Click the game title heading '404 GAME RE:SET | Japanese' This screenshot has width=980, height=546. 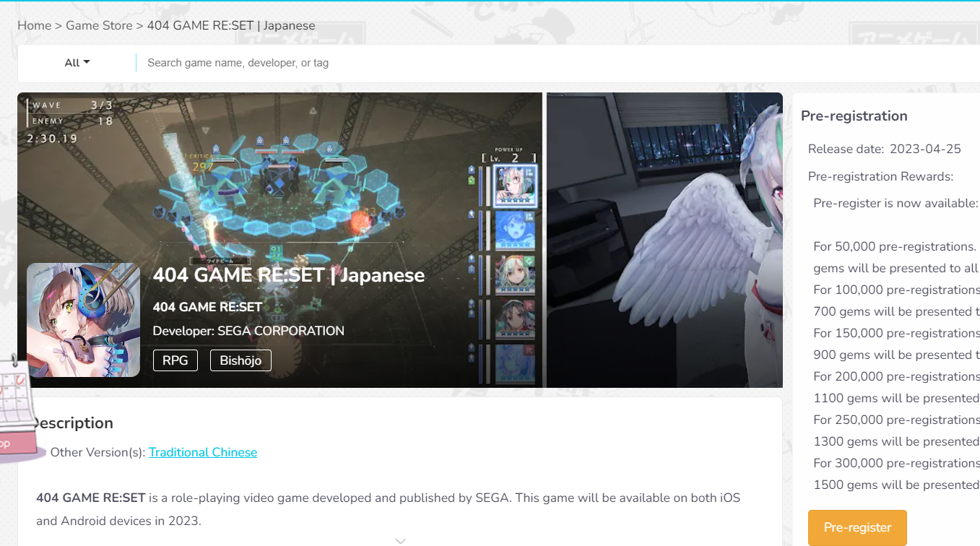[289, 275]
